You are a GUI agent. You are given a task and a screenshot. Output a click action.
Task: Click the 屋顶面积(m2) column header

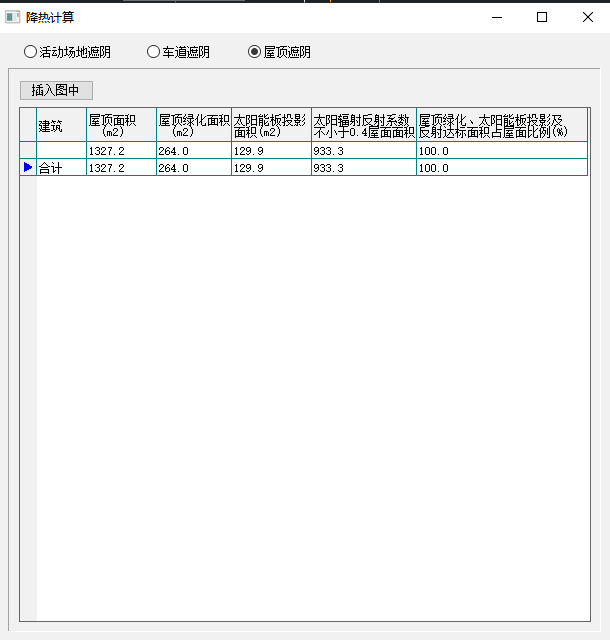[121, 125]
